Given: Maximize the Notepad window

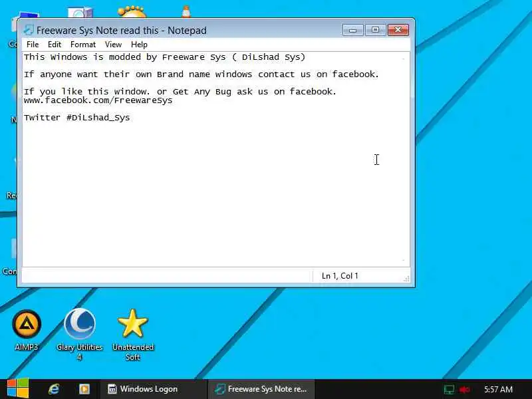Looking at the screenshot, I should [x=375, y=30].
